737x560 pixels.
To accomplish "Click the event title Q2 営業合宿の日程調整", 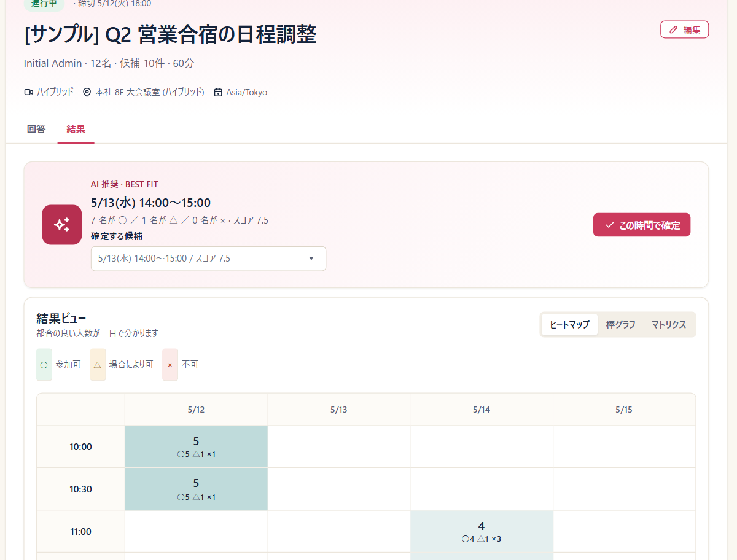I will point(170,34).
